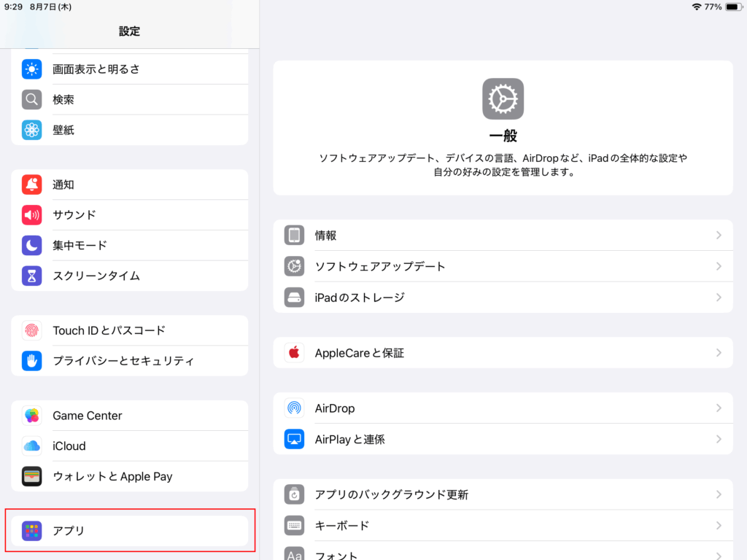The image size is (747, 560).
Task: Click the 8月7日(木) date text
Action: [x=50, y=7]
